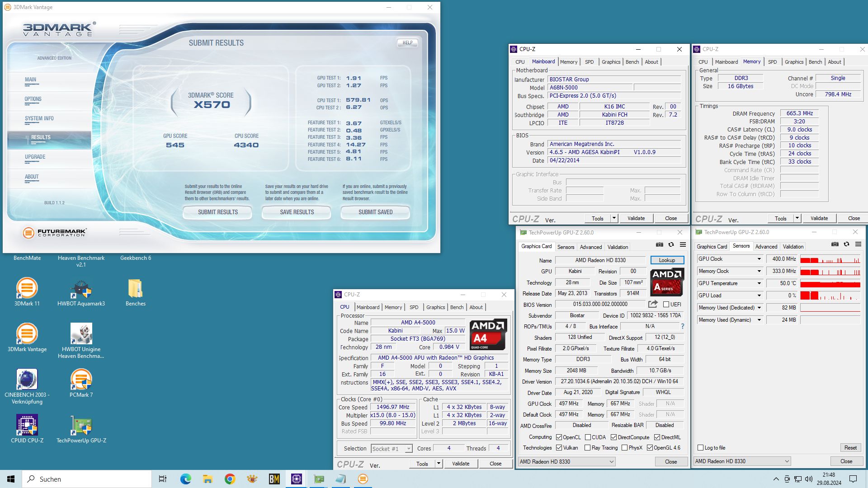Image resolution: width=868 pixels, height=488 pixels.
Task: Toggle the UEFI checkbox in GPU-Z
Action: click(x=666, y=305)
